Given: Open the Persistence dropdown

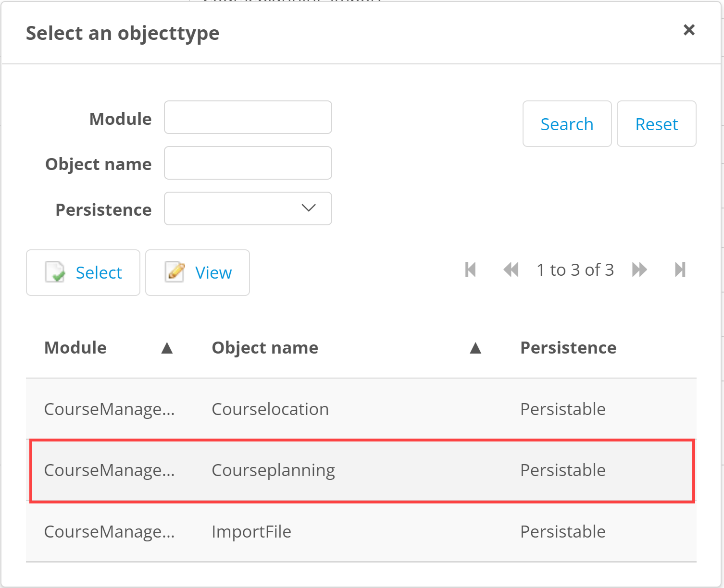Looking at the screenshot, I should tap(248, 208).
